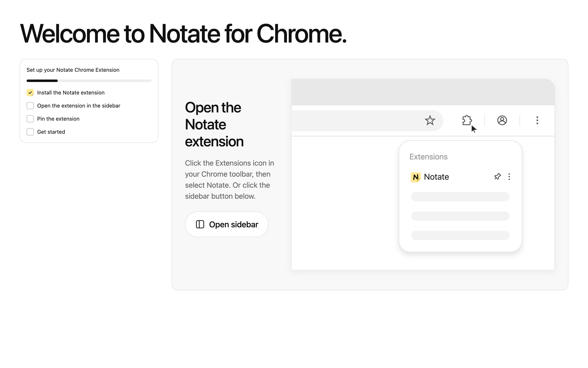The height and width of the screenshot is (368, 588).
Task: Click the 'Welcome to Notate for Chrome.' heading
Action: pos(183,34)
